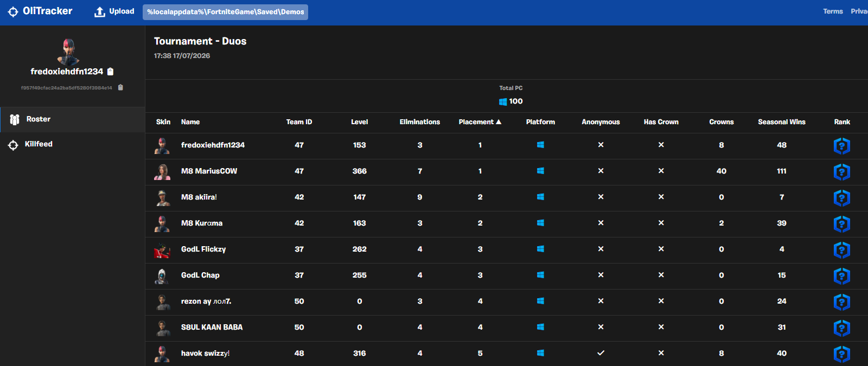This screenshot has width=868, height=366.
Task: Click Level value 366
Action: (x=360, y=171)
